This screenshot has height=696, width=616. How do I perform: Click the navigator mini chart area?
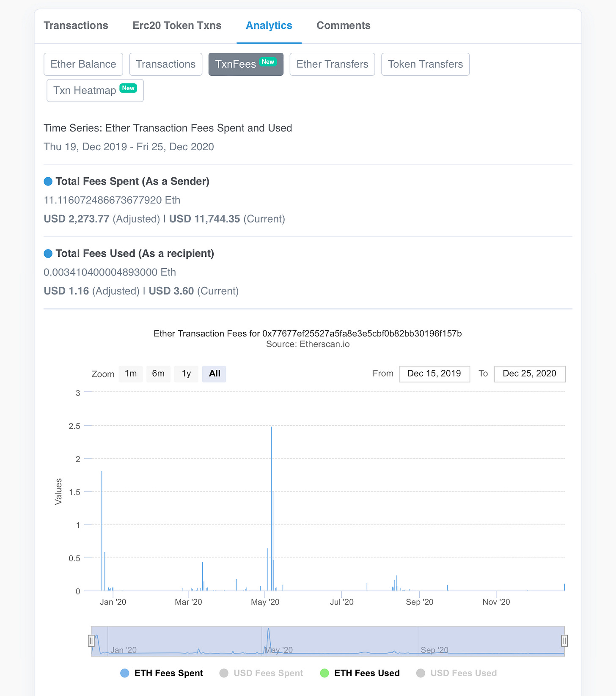[328, 641]
